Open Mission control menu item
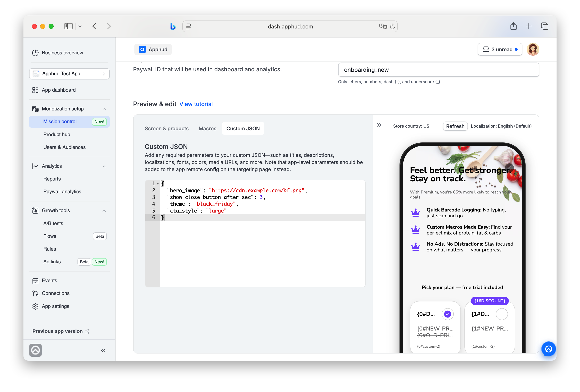 [69, 122]
